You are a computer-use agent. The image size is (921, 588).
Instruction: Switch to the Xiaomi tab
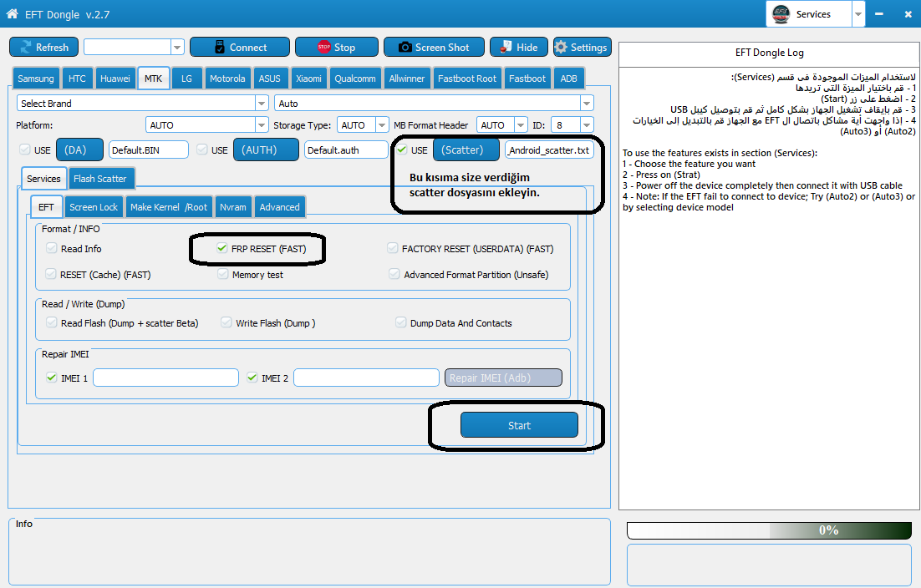[x=309, y=79]
